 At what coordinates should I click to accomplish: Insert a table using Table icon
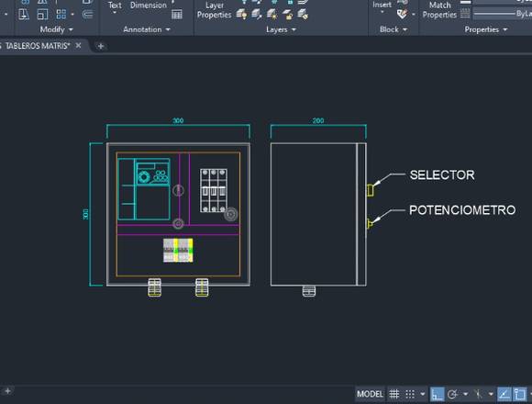coord(177,15)
